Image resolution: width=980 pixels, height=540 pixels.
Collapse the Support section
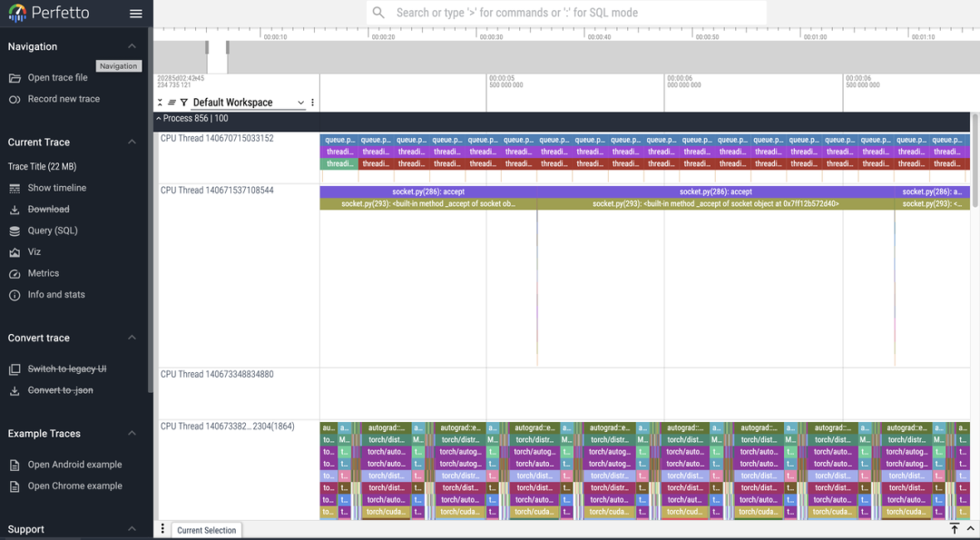point(132,529)
